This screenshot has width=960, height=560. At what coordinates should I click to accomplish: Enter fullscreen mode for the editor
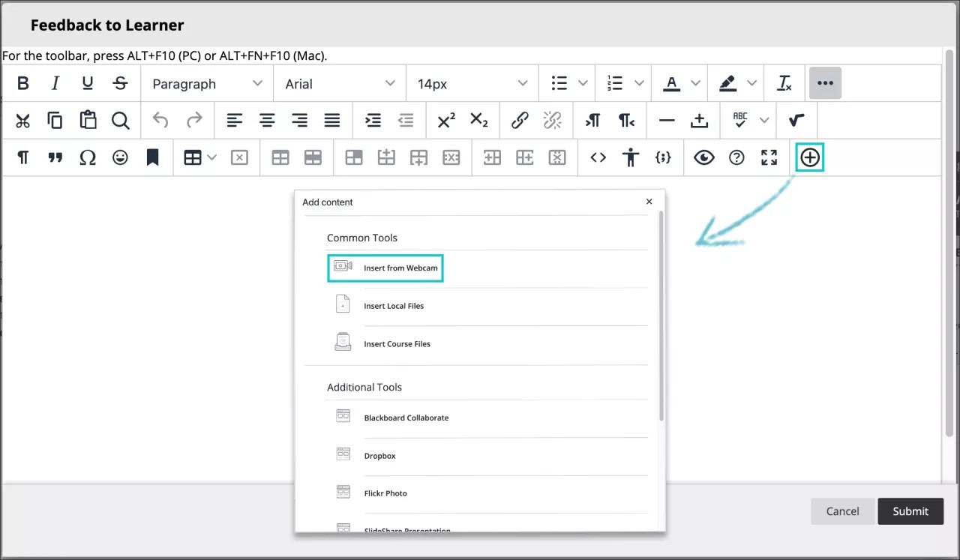[x=768, y=157]
